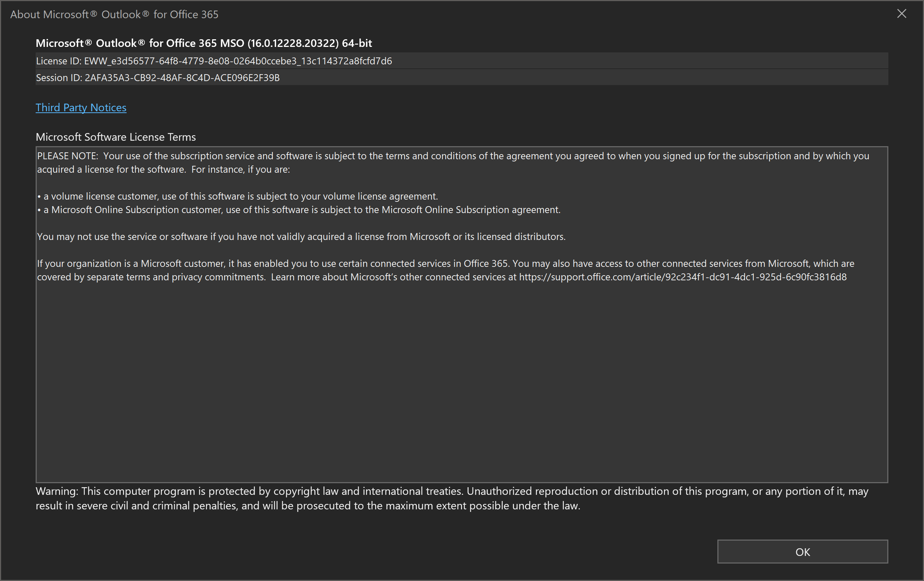This screenshot has height=581, width=924.
Task: Click the copyright Warning text
Action: 452,491
